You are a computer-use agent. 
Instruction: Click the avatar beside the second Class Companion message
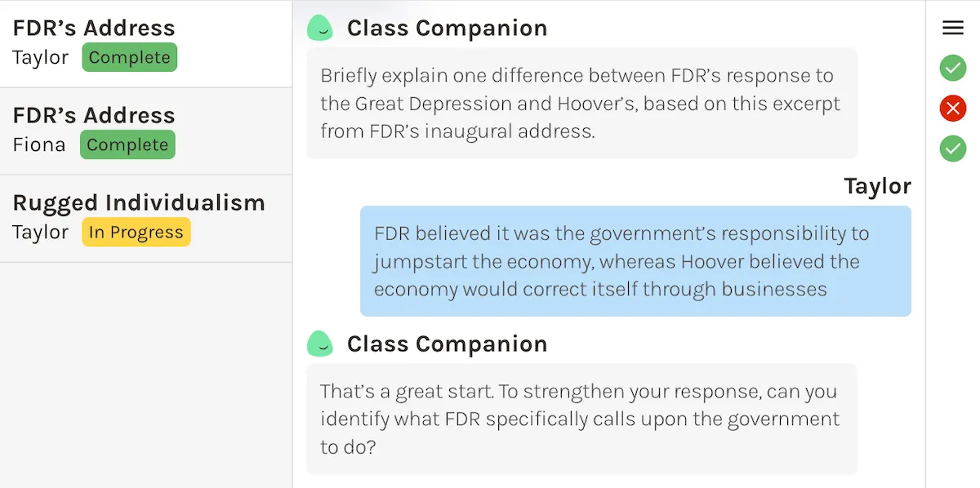(320, 344)
